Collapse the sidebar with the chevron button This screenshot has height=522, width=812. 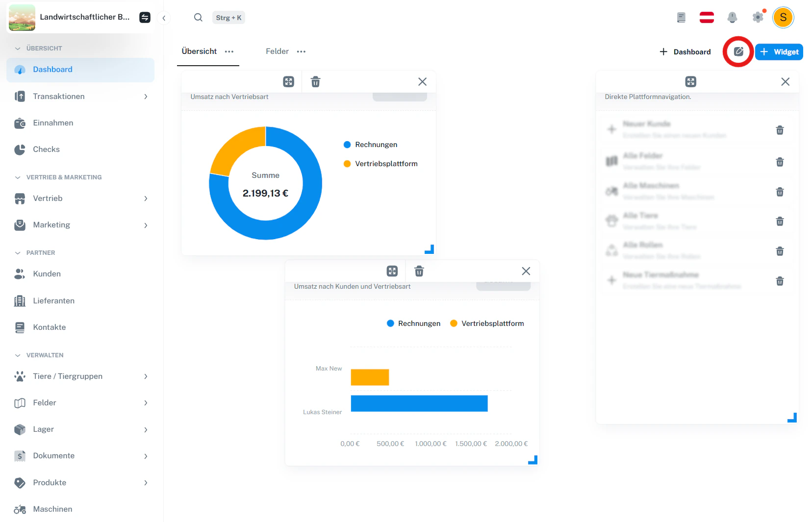[x=164, y=18]
